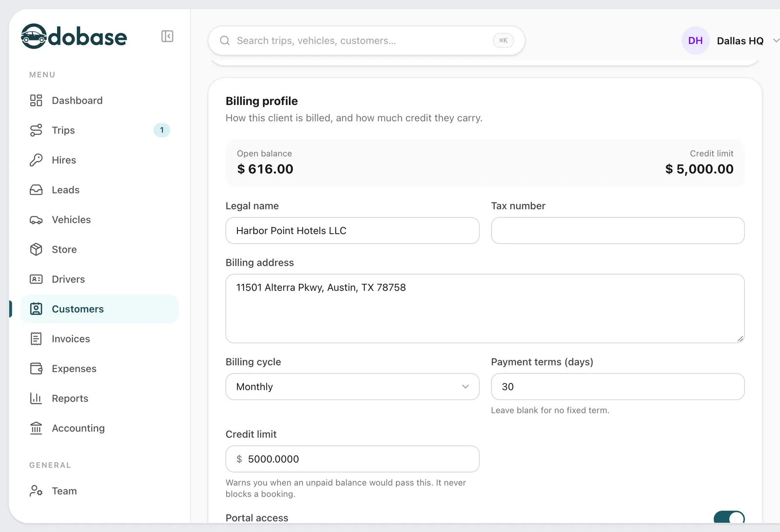Click the Payment terms days field
Image resolution: width=780 pixels, height=532 pixels.
[x=618, y=387]
